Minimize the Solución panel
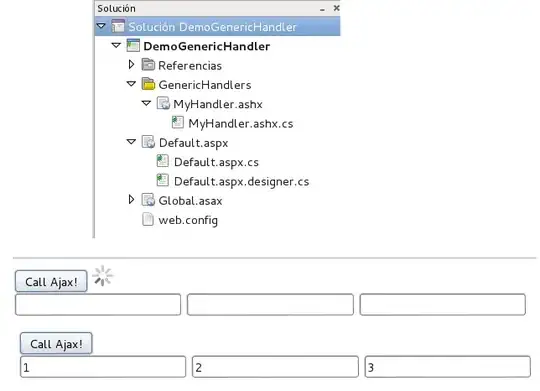The image size is (540, 391). tap(322, 9)
